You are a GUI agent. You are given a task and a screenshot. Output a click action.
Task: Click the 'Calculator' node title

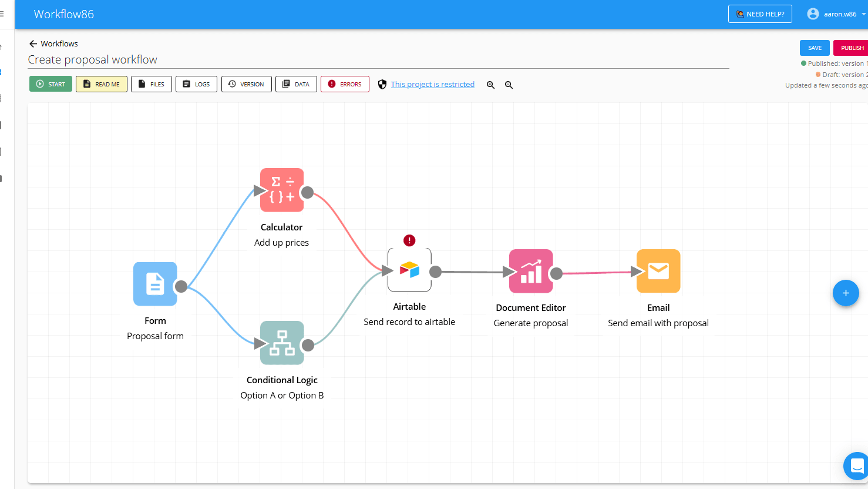click(281, 227)
